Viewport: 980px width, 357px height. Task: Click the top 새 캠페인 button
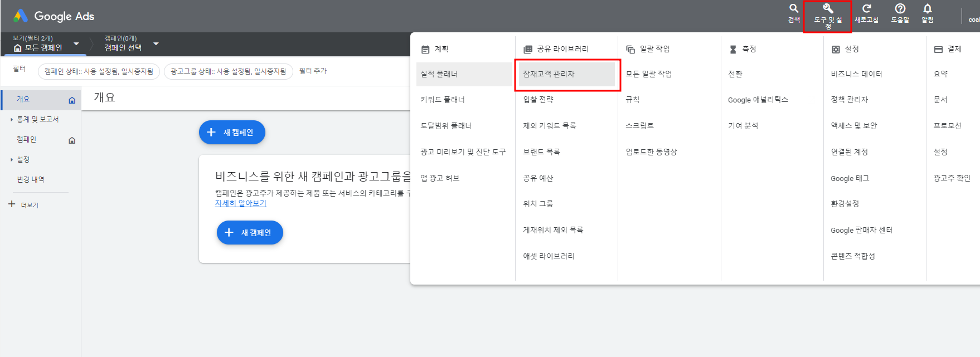[232, 133]
